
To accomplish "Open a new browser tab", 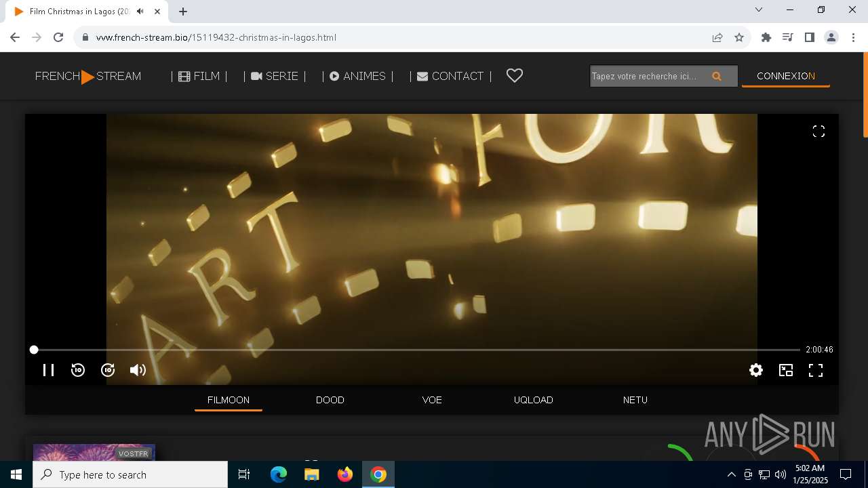I will (183, 12).
